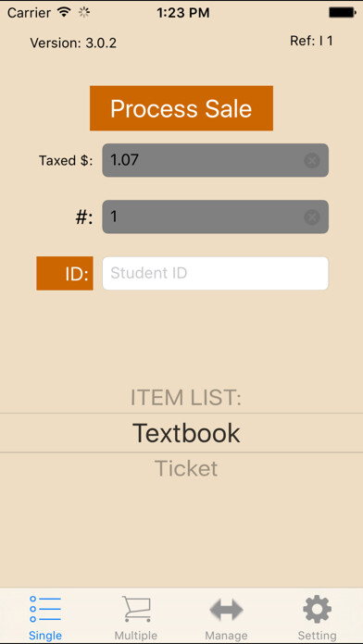The height and width of the screenshot is (644, 363).
Task: Tap the Multiple shopping cart icon
Action: tap(136, 610)
